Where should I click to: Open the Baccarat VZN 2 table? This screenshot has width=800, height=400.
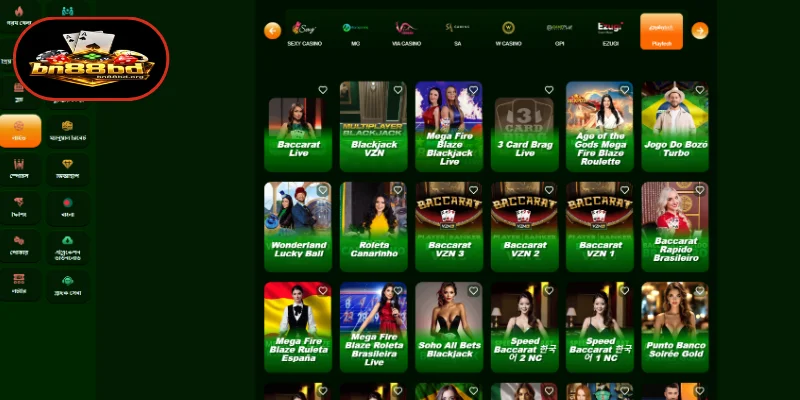524,227
